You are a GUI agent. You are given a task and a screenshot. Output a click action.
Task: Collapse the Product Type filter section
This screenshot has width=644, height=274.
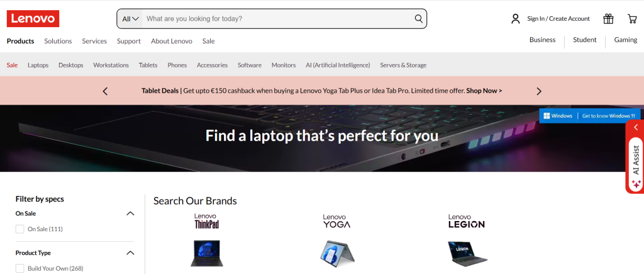130,253
